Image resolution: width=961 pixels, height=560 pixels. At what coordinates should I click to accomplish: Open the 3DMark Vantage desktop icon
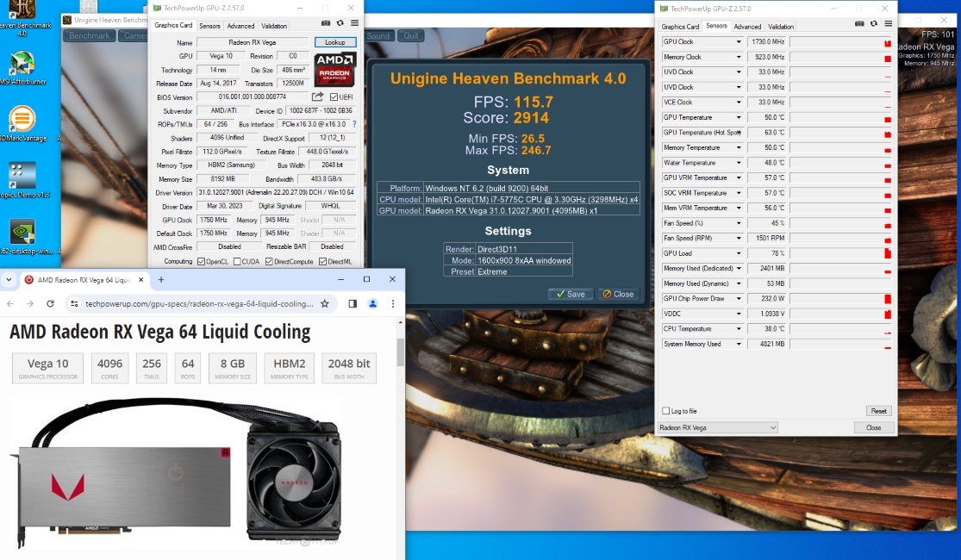(x=22, y=123)
